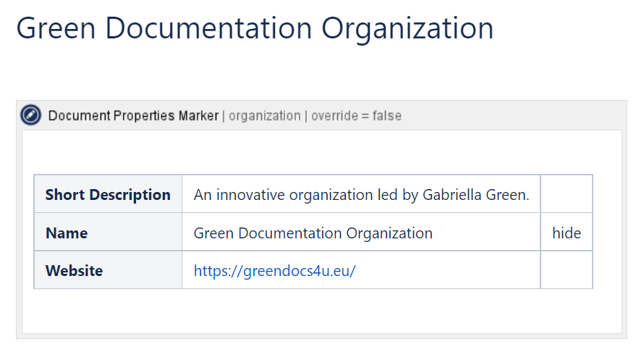Click blank area below the properties table
The width and height of the screenshot is (644, 355).
[x=321, y=312]
